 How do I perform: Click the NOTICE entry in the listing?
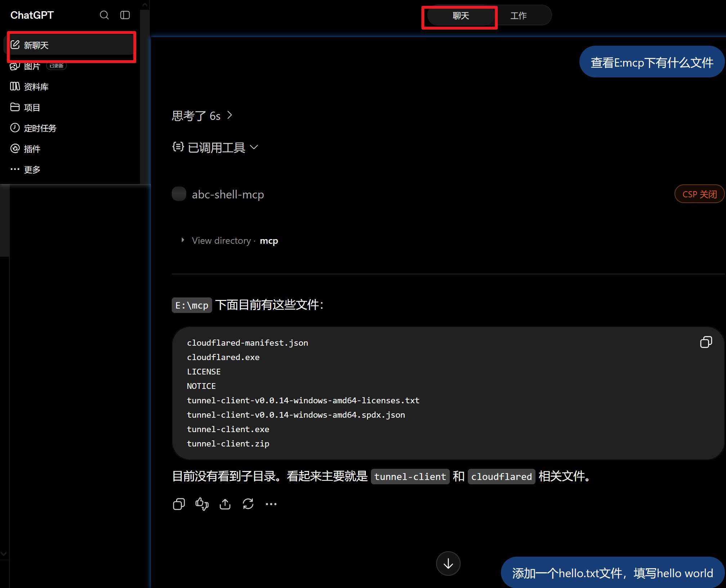[x=201, y=386]
